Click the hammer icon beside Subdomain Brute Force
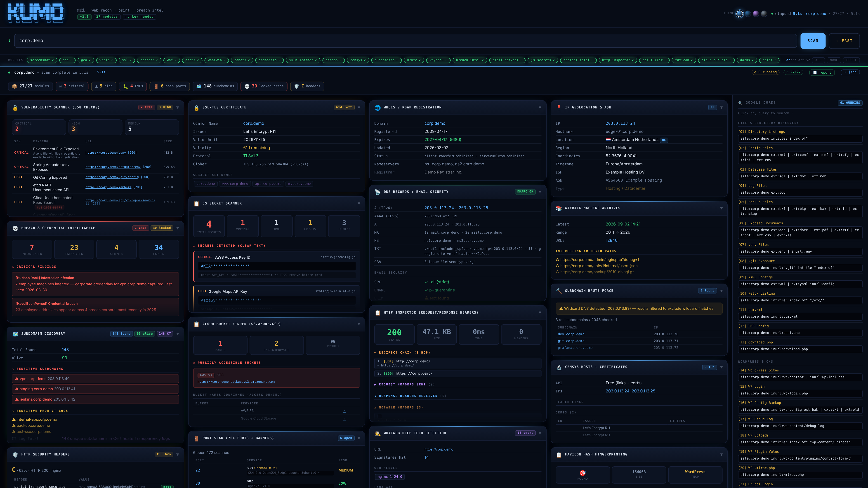 [559, 291]
